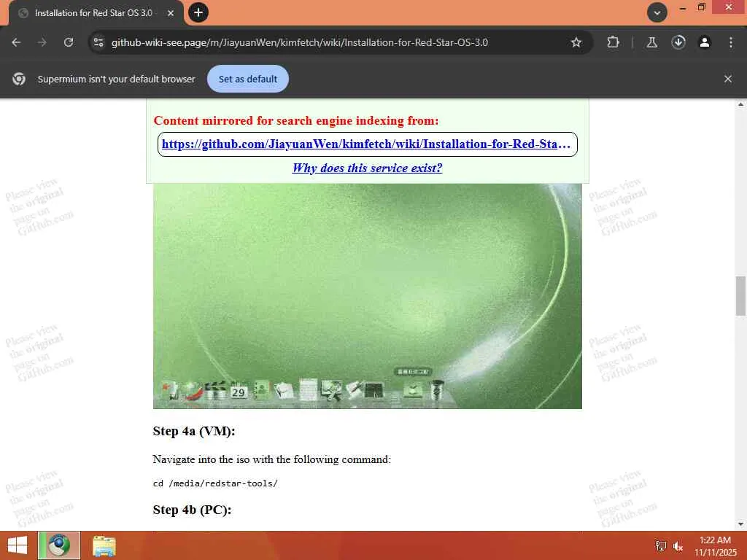Click 'Content mirrored for search engine indexing' text
747x560 pixels.
296,120
